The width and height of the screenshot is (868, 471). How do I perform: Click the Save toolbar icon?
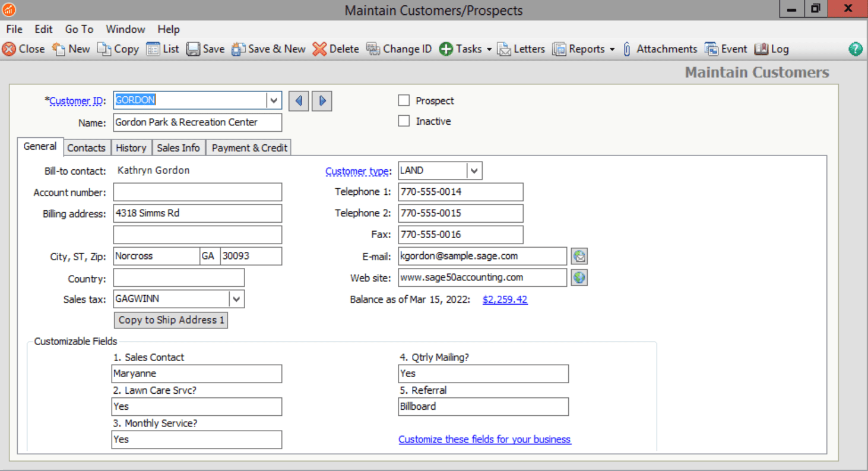tap(193, 49)
